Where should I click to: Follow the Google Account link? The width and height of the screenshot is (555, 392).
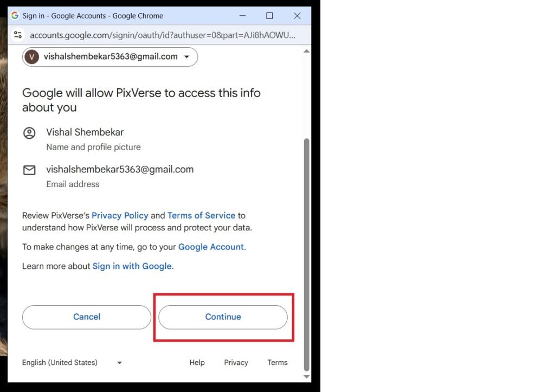point(211,247)
